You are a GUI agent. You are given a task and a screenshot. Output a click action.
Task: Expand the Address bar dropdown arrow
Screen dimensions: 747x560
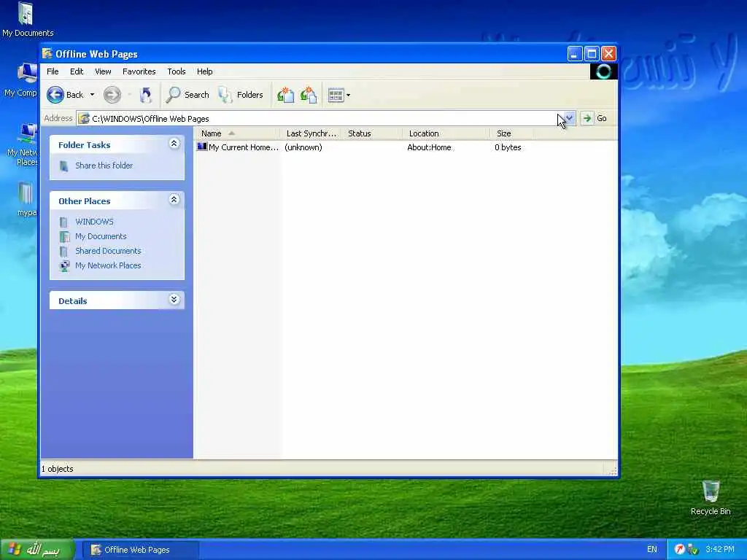(569, 118)
